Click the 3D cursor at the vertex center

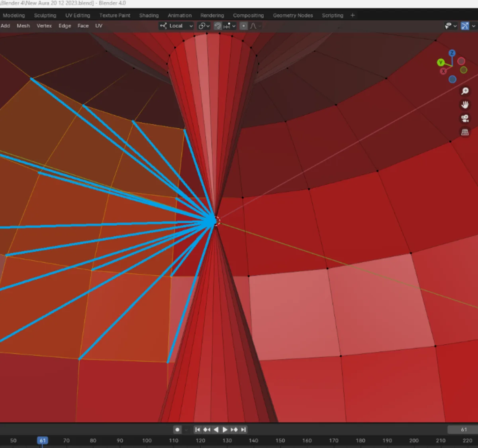pos(216,221)
